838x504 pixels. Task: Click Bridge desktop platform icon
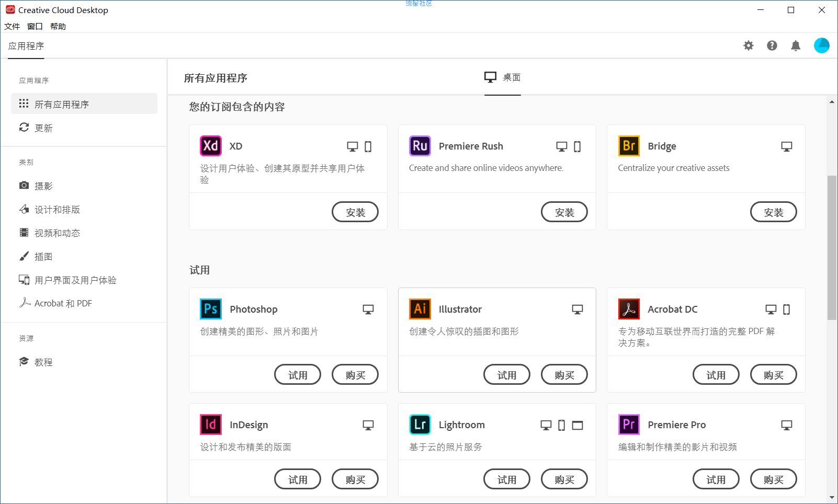pyautogui.click(x=787, y=146)
